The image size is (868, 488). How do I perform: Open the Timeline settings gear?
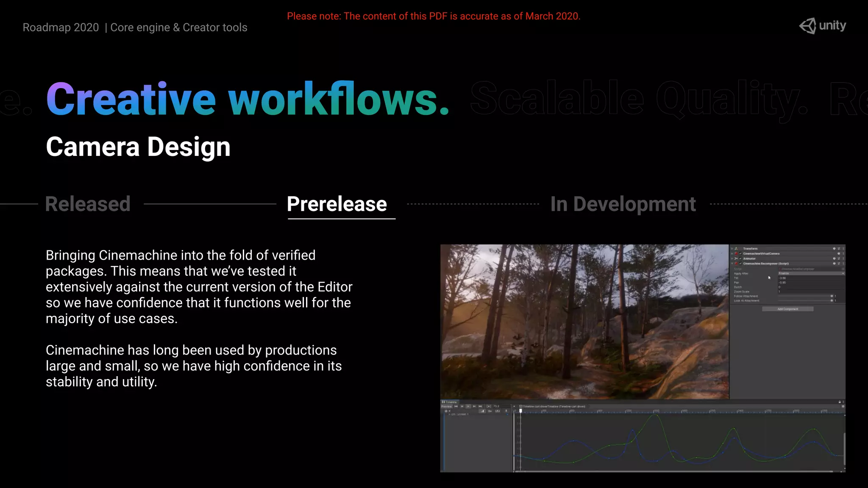pos(843,406)
